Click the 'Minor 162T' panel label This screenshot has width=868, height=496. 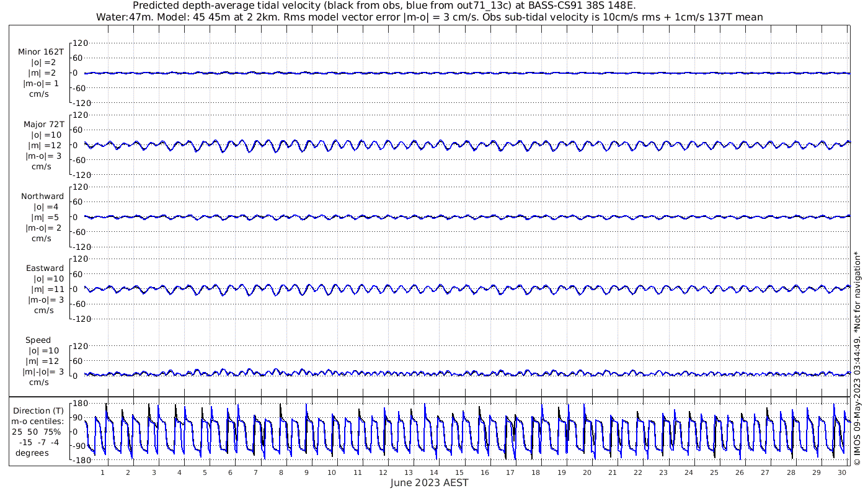tap(41, 52)
